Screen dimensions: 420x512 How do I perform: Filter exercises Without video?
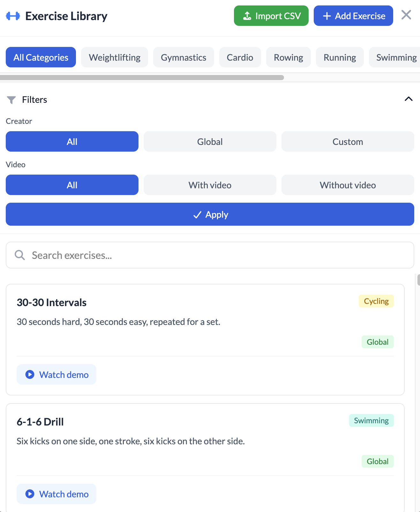[348, 185]
